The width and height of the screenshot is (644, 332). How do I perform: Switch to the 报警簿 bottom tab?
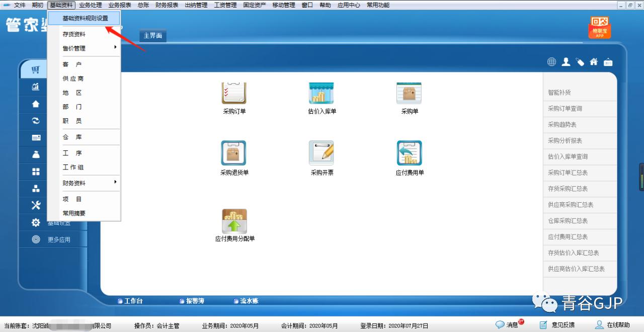tap(192, 301)
